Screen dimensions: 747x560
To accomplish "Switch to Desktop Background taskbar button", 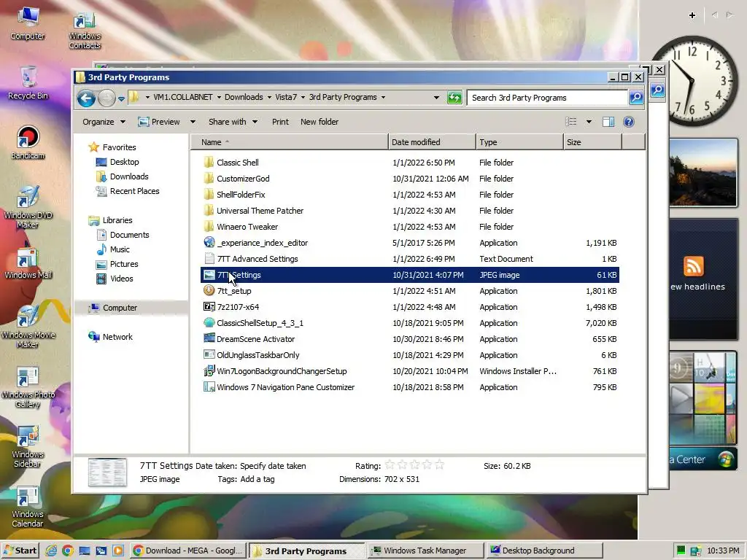I will pyautogui.click(x=544, y=551).
